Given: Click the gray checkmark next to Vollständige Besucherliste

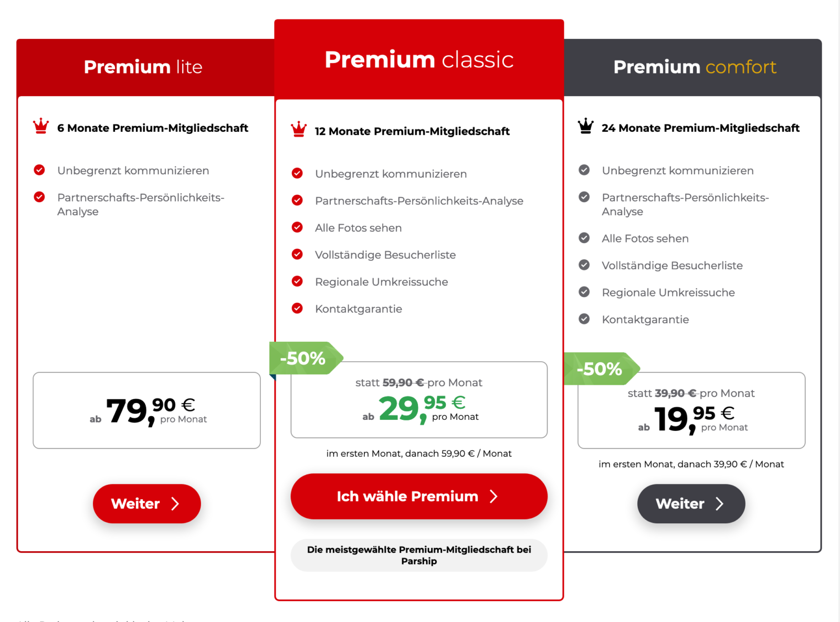Looking at the screenshot, I should [584, 265].
